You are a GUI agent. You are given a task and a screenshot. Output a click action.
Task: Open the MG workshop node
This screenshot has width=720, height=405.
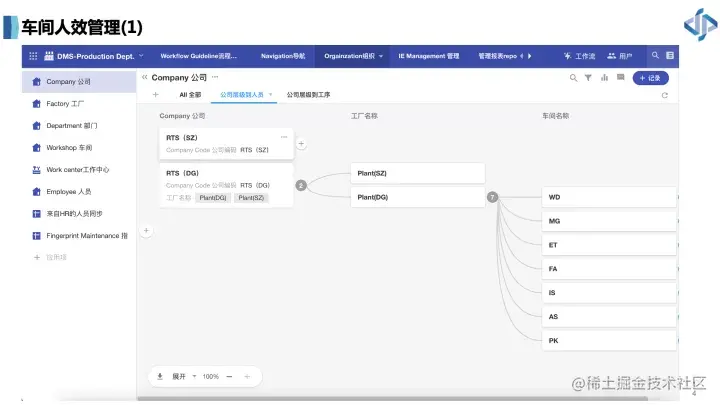(x=609, y=221)
